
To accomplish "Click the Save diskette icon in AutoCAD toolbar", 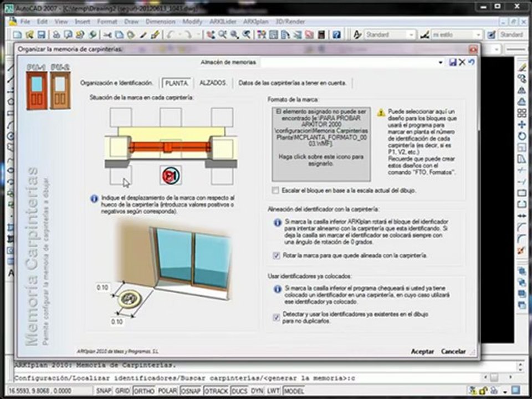I will (x=42, y=34).
